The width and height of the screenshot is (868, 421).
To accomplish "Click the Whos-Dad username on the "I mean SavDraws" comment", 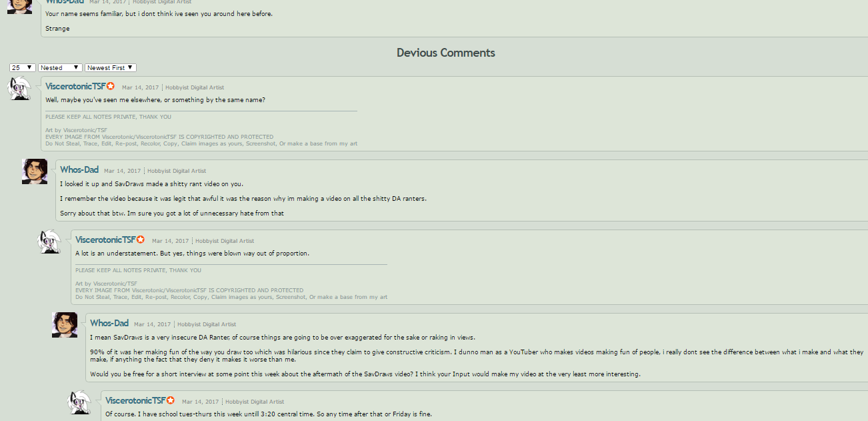I will coord(109,324).
